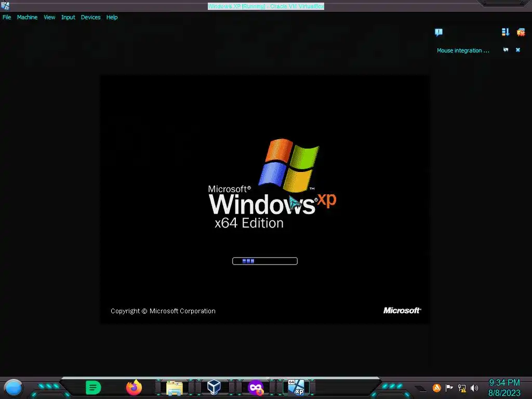Launch Firefox from the taskbar

coord(134,388)
